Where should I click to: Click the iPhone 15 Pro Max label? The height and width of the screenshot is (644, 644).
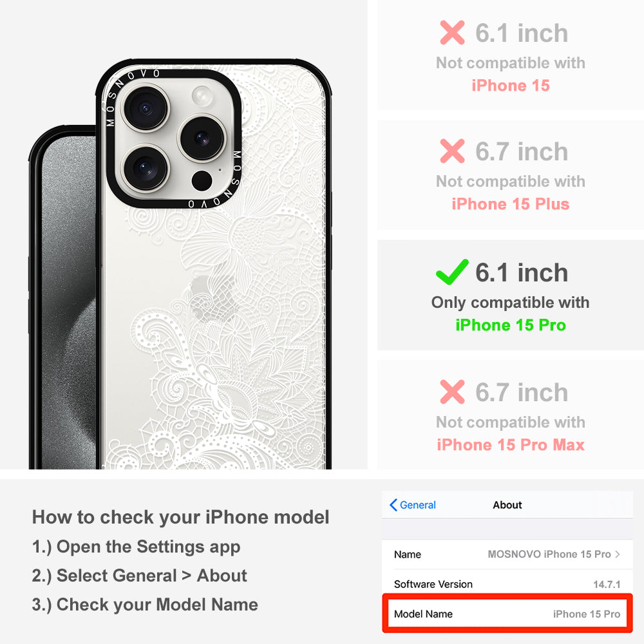[511, 445]
